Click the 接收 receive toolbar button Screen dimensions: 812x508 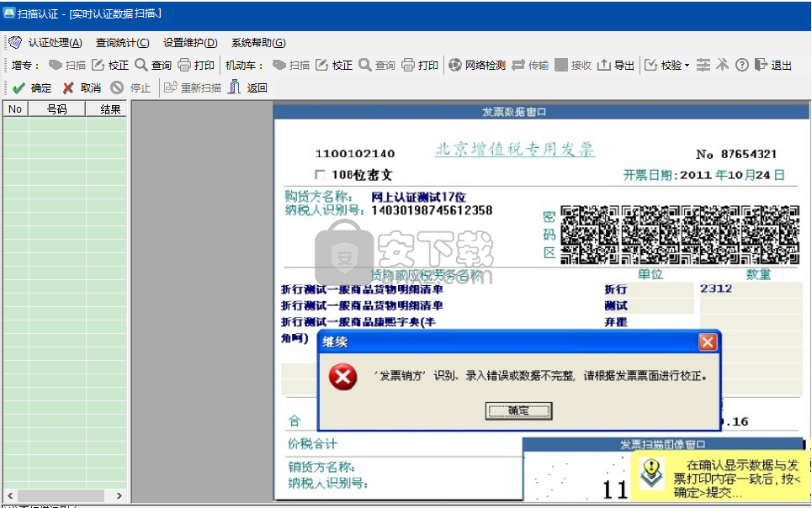tap(573, 66)
